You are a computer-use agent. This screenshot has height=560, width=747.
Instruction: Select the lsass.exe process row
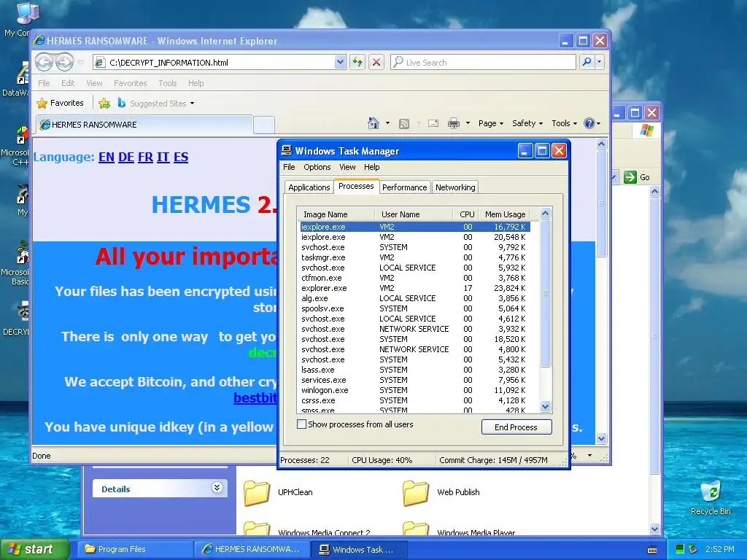click(415, 370)
